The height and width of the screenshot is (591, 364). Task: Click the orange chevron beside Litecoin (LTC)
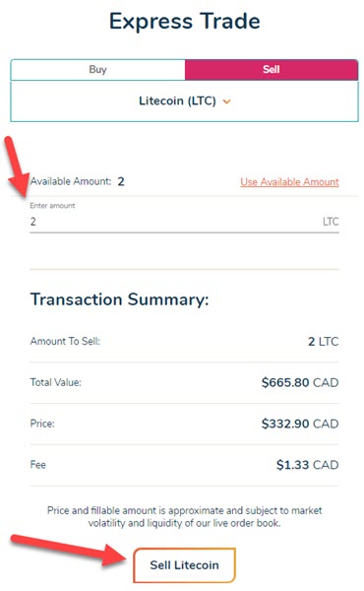point(226,101)
